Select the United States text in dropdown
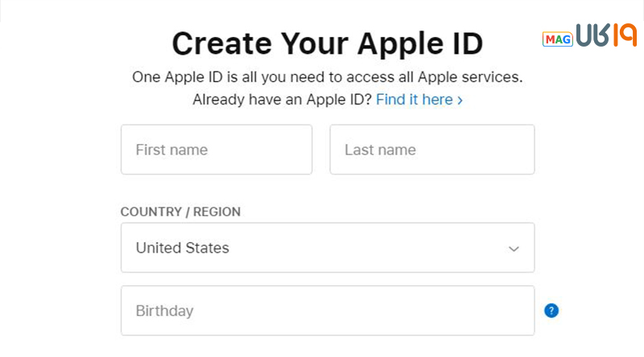The height and width of the screenshot is (357, 644). (183, 248)
